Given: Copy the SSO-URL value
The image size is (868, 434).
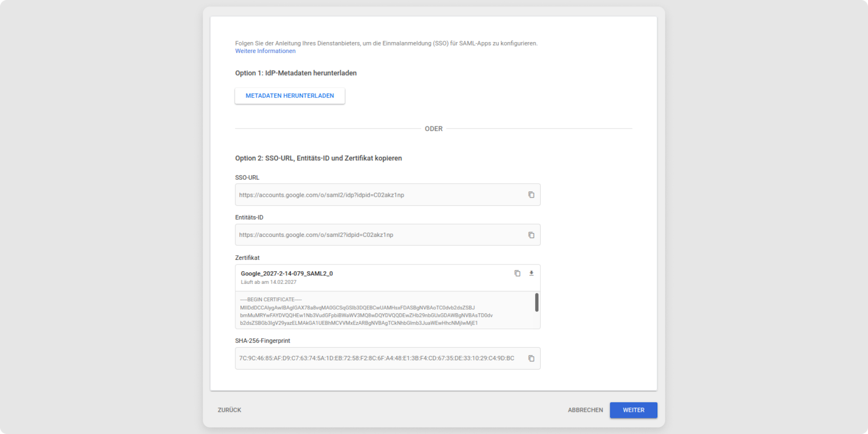Looking at the screenshot, I should tap(531, 195).
